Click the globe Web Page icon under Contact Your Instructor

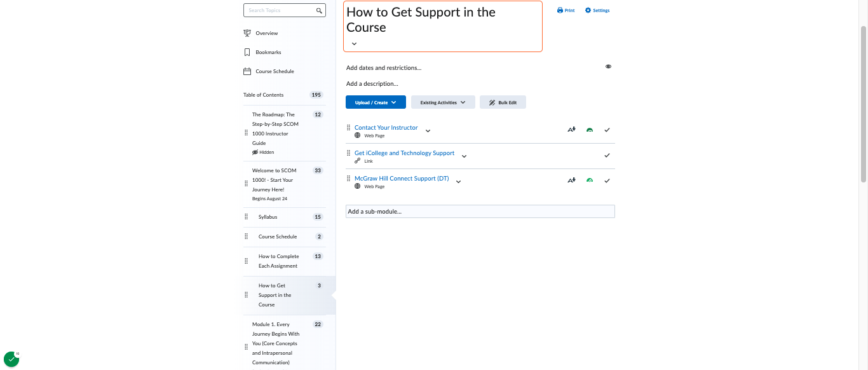358,135
